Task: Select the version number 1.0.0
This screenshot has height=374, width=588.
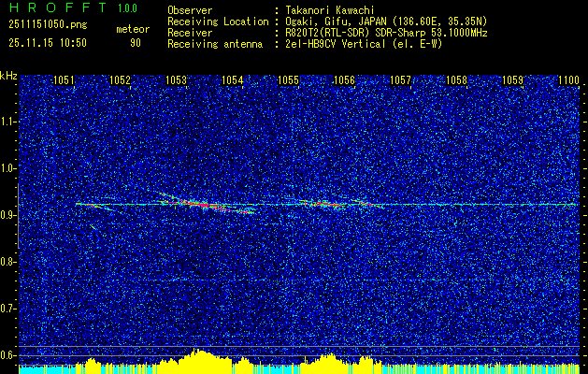Action: point(127,8)
